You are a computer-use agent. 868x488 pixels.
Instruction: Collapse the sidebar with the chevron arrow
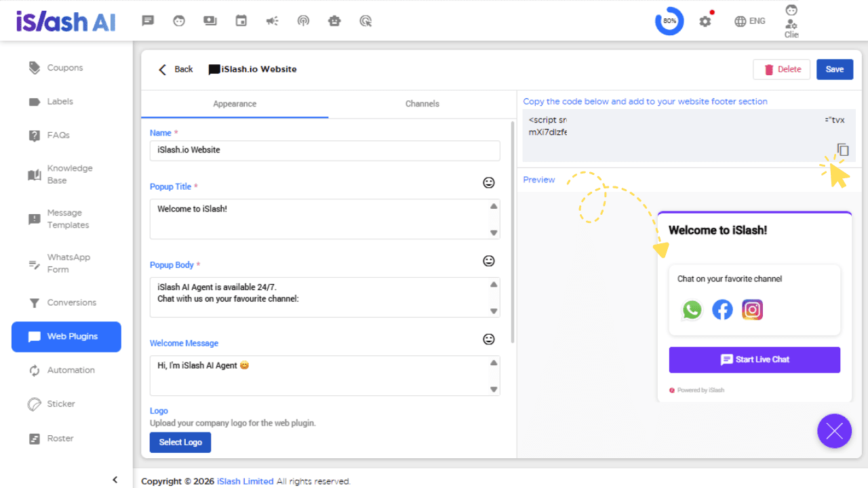115,480
